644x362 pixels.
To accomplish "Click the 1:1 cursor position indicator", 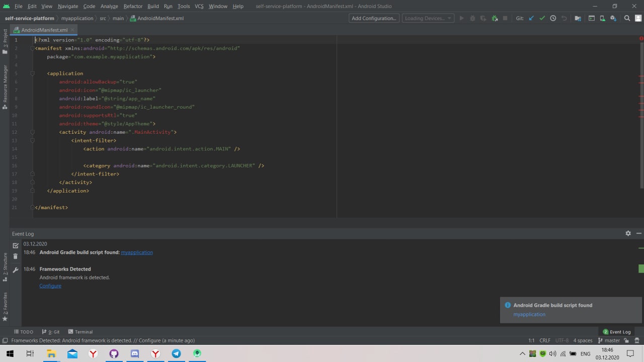I will (531, 340).
